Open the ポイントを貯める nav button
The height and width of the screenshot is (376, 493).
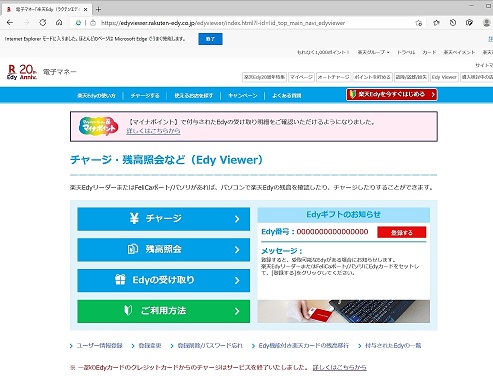coord(372,77)
